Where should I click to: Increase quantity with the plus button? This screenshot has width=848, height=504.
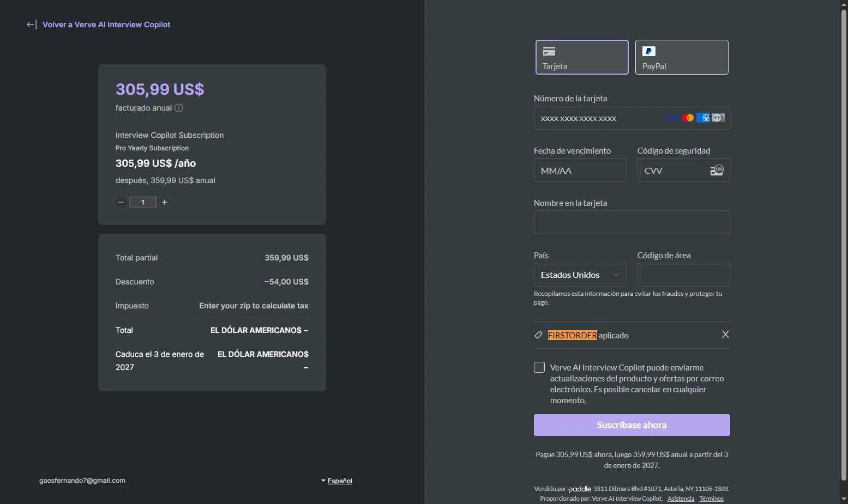[x=165, y=202]
